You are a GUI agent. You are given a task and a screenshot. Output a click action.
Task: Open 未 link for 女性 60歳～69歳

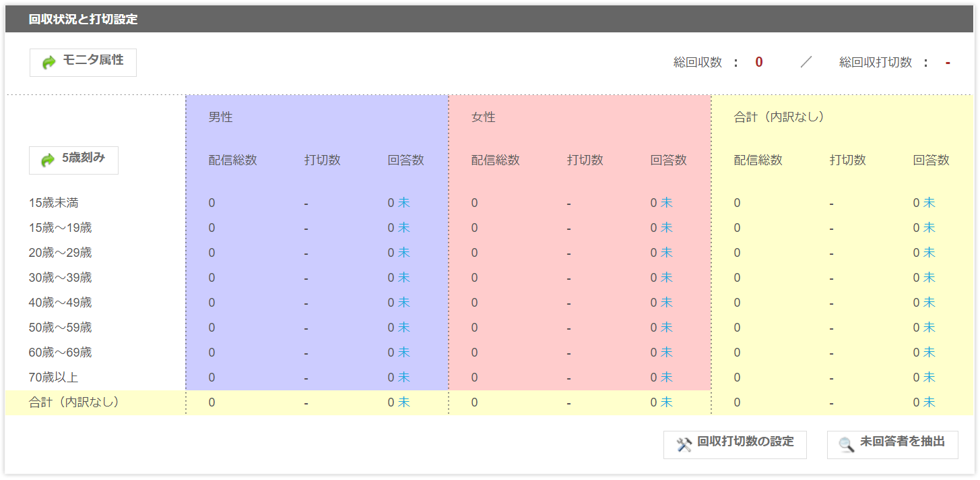[x=666, y=353]
